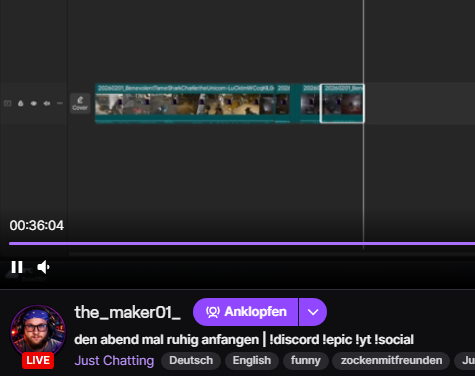Open the track more-options dots
The width and height of the screenshot is (475, 376).
tap(60, 103)
